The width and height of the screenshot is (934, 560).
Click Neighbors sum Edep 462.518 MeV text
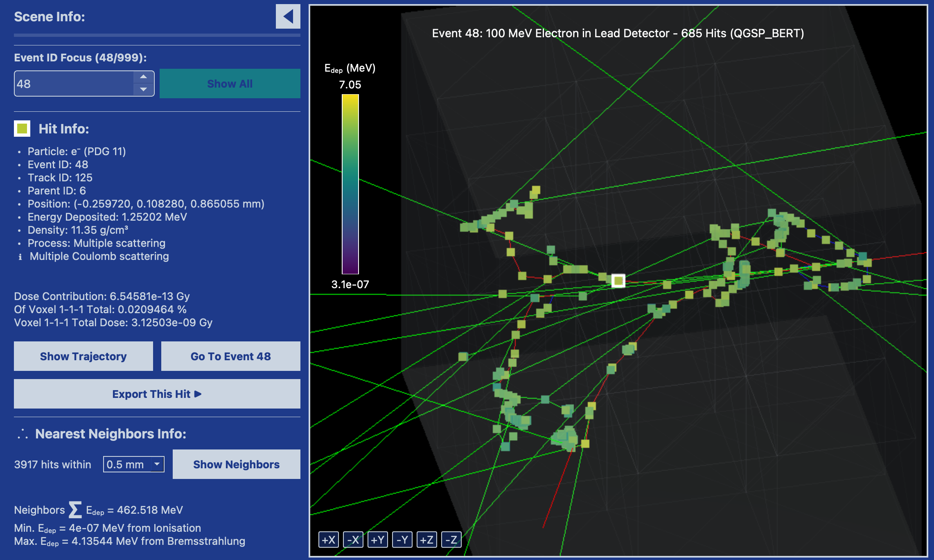click(99, 510)
